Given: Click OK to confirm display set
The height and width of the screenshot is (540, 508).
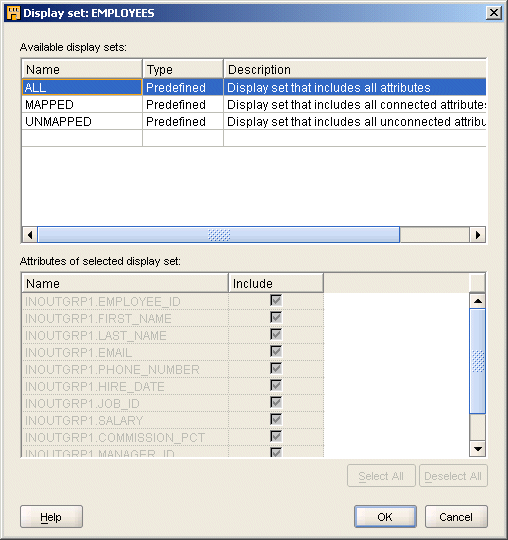Looking at the screenshot, I should [385, 517].
